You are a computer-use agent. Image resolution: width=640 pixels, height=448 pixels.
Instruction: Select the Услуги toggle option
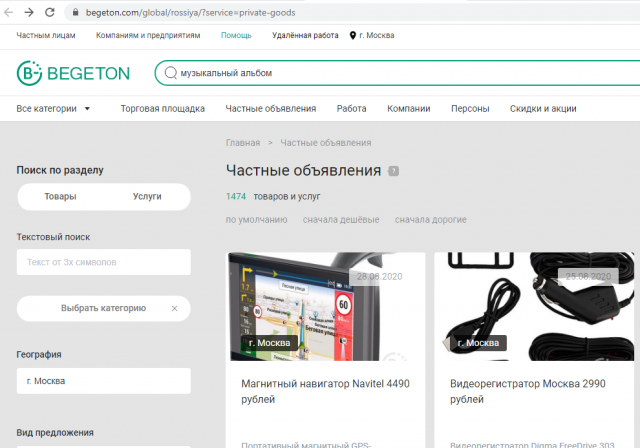[147, 197]
